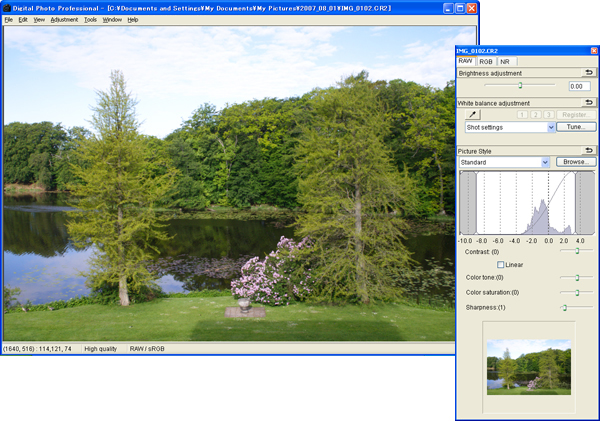Click the preview thumbnail in the tool palette
The image size is (600, 421).
(528, 365)
